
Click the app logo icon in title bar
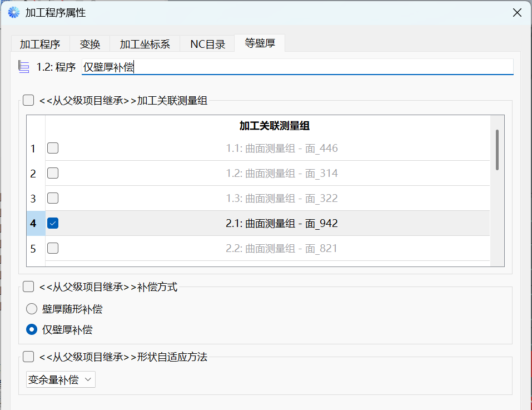pos(13,12)
